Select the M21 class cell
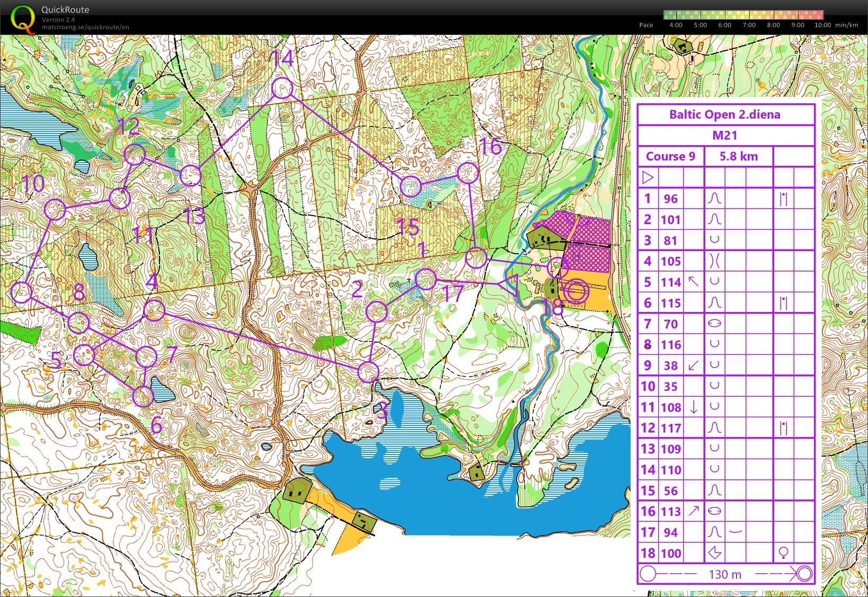Screen dimensions: 868x597 [725, 135]
